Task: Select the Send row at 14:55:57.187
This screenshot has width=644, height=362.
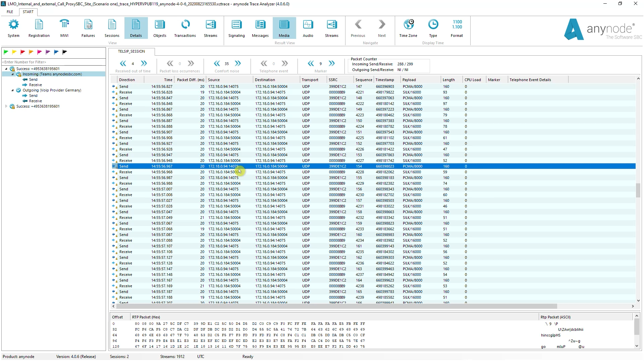Action: point(373,292)
